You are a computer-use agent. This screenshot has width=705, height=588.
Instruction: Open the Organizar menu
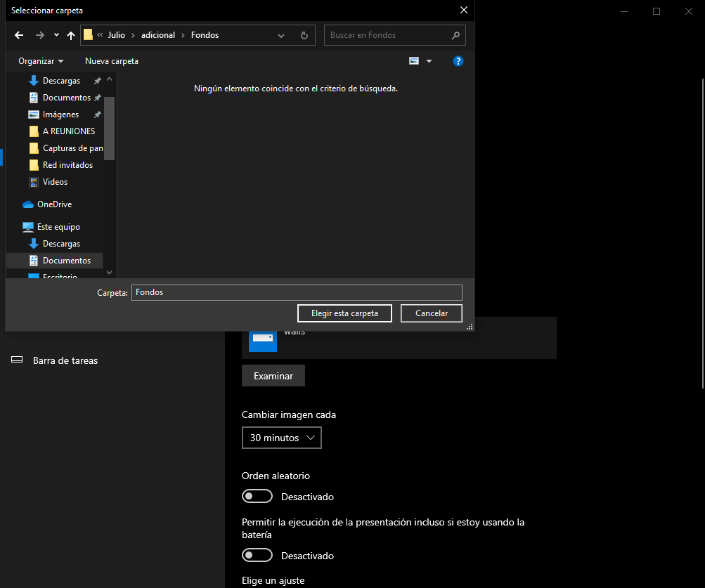click(x=41, y=61)
